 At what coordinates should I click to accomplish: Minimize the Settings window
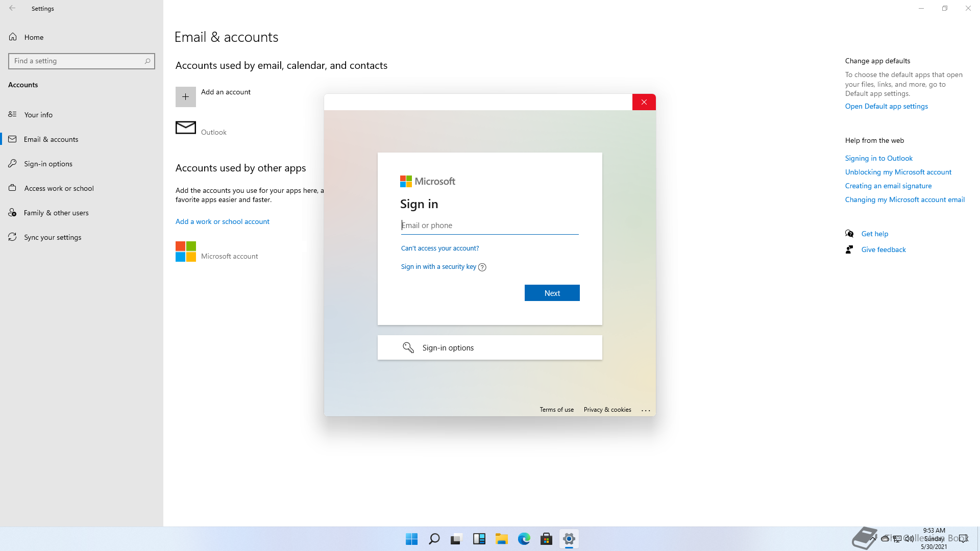click(x=921, y=8)
